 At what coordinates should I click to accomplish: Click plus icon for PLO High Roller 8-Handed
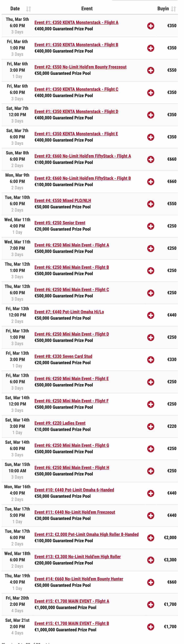point(151,537)
